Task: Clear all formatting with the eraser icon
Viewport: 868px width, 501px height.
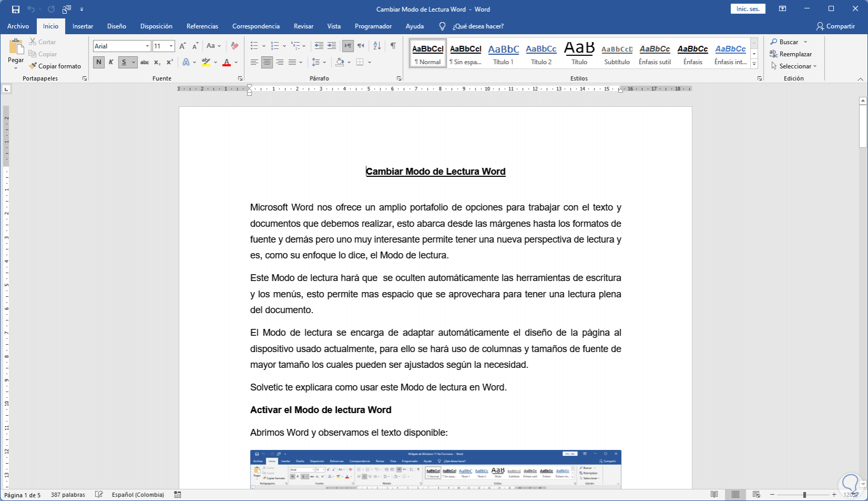Action: [x=235, y=46]
